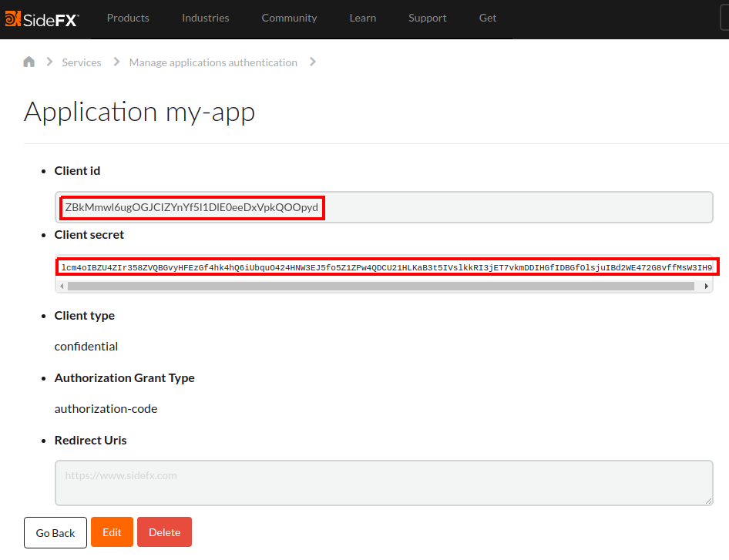
Task: Click the Client secret scroll-left arrow
Action: tap(62, 286)
